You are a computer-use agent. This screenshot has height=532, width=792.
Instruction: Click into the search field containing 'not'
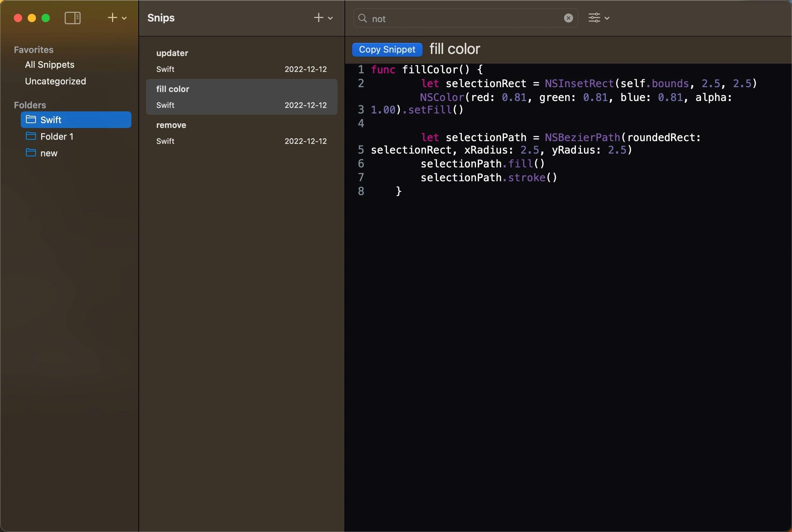(466, 18)
